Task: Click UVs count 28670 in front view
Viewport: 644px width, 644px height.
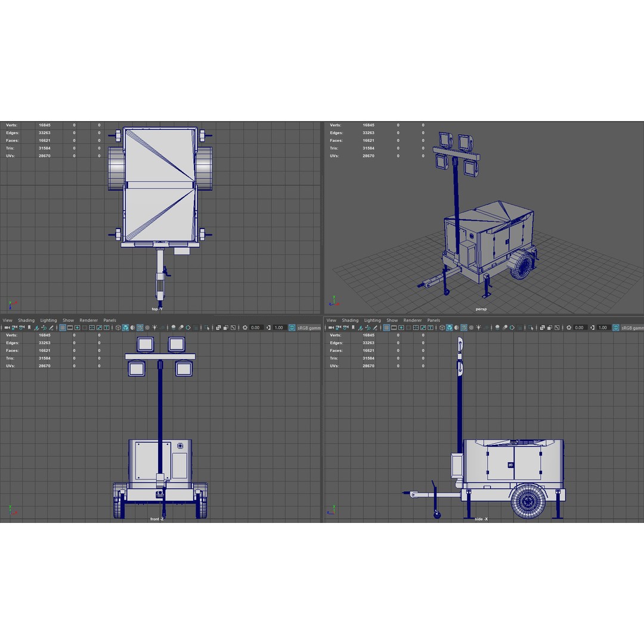Action: pyautogui.click(x=45, y=366)
